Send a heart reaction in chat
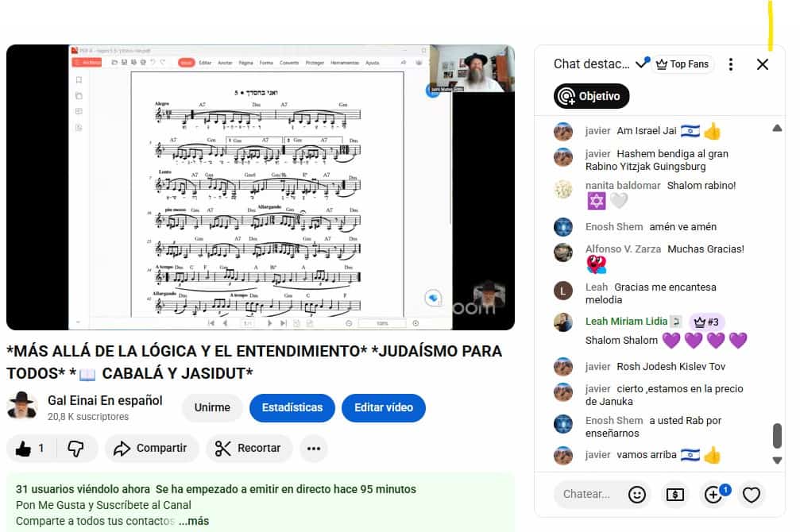This screenshot has height=532, width=800. (751, 495)
